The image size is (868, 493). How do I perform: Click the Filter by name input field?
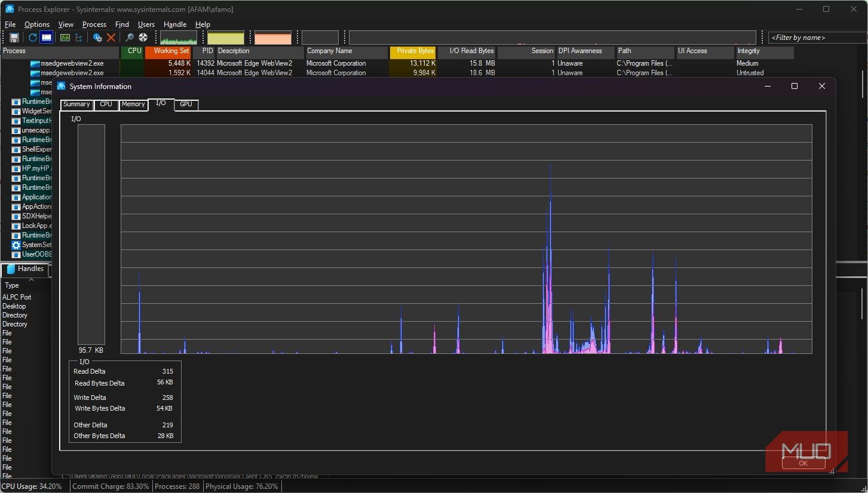[x=817, y=38]
